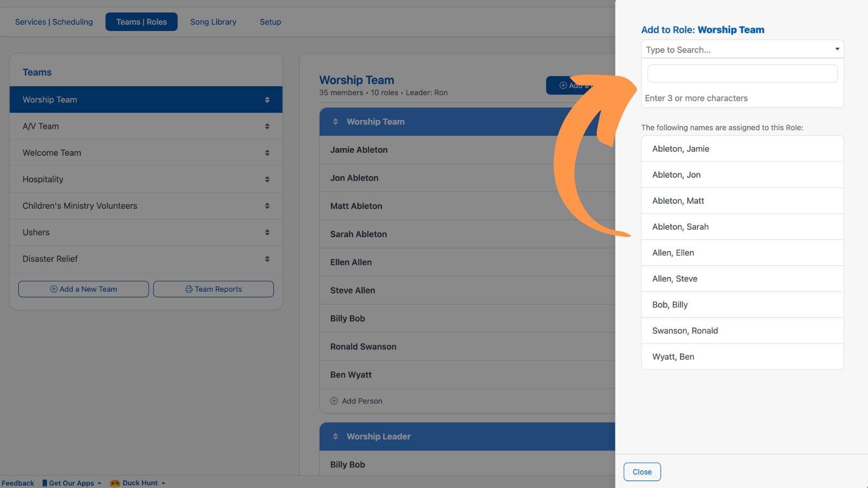The image size is (868, 488).
Task: Click Jamie Ableton in the Worship Team list
Action: click(359, 150)
